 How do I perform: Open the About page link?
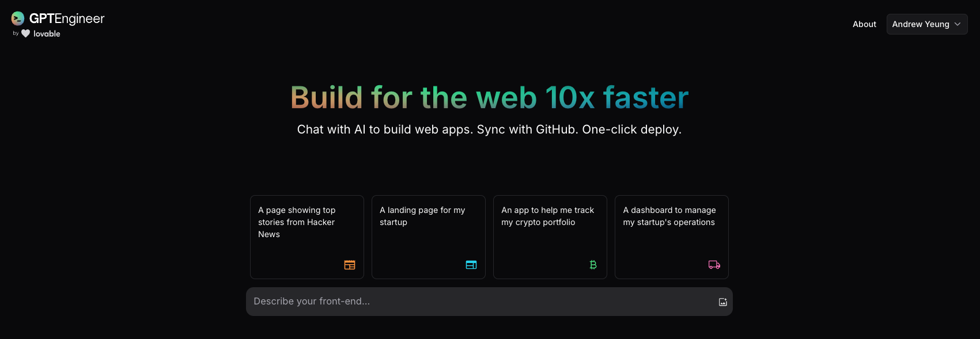pos(864,24)
